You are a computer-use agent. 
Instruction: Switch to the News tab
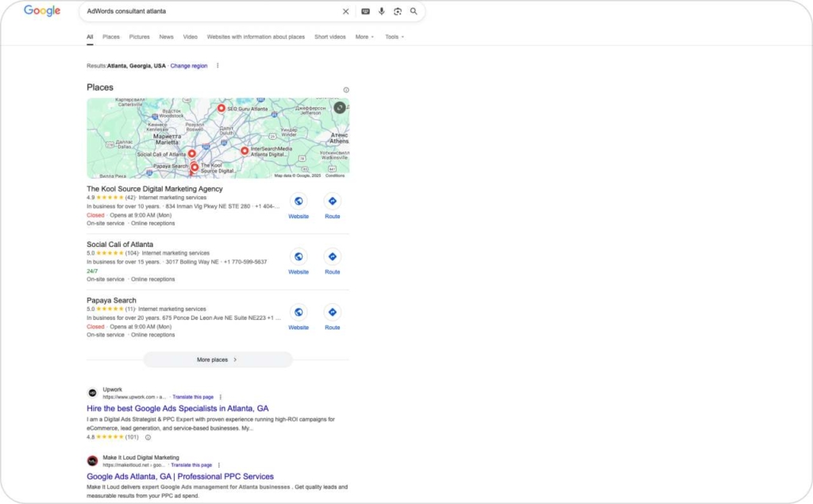coord(166,37)
